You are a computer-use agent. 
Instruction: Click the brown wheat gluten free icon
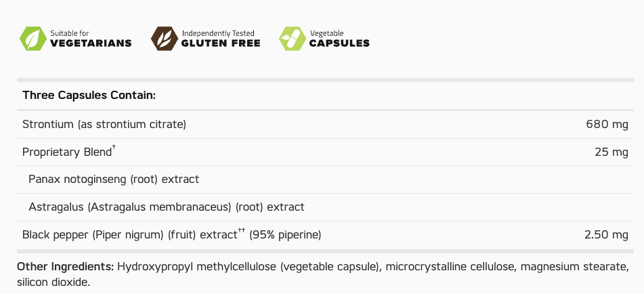(163, 39)
